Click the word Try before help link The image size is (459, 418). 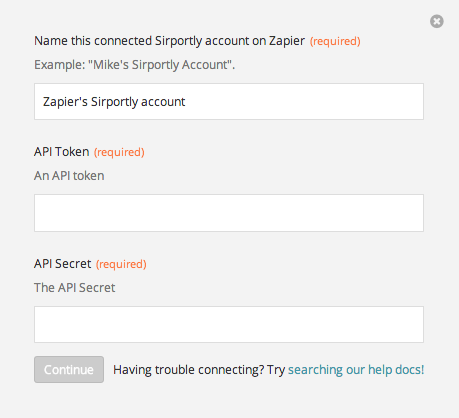click(276, 370)
